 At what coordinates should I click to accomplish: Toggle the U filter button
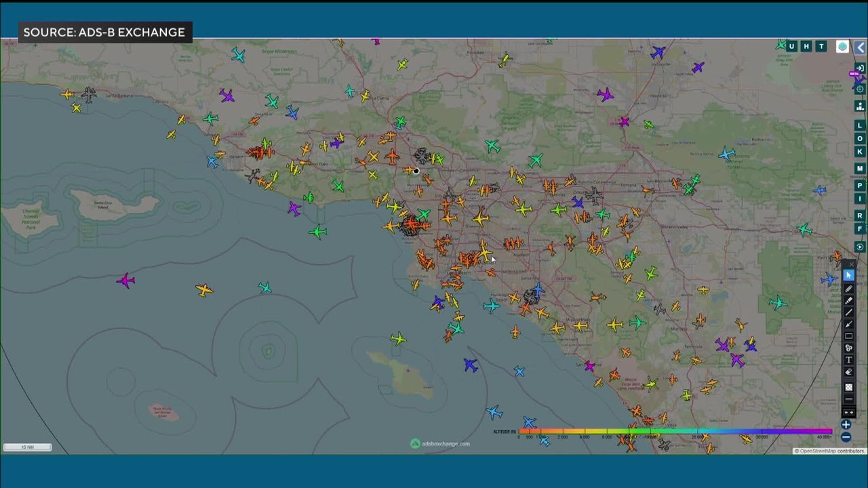pyautogui.click(x=791, y=46)
